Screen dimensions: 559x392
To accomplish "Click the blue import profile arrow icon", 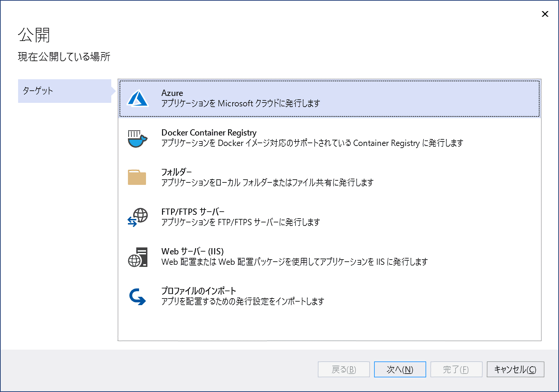I will [x=137, y=296].
